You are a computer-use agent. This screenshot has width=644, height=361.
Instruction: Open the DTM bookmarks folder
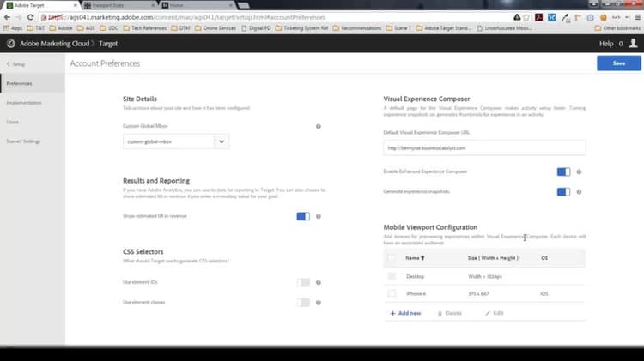[180, 28]
